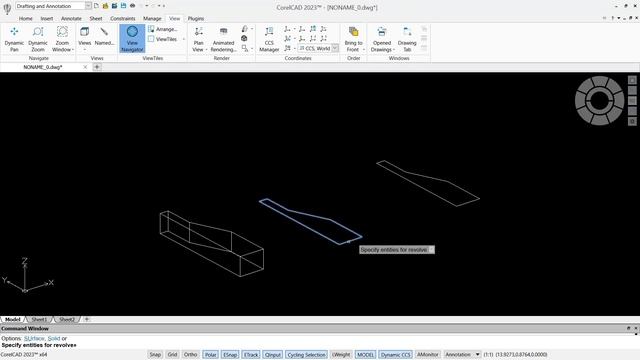Enable Ortho mode in status bar
The width and height of the screenshot is (640, 360).
point(190,355)
